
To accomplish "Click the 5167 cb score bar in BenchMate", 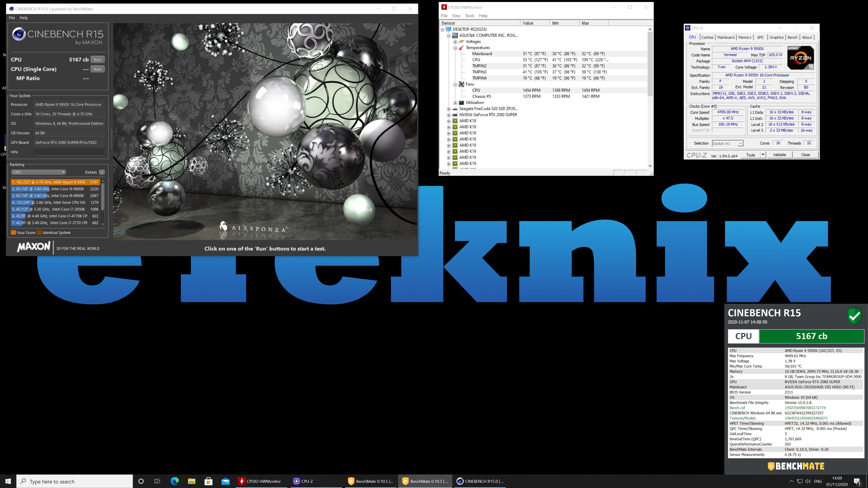I will tap(811, 336).
